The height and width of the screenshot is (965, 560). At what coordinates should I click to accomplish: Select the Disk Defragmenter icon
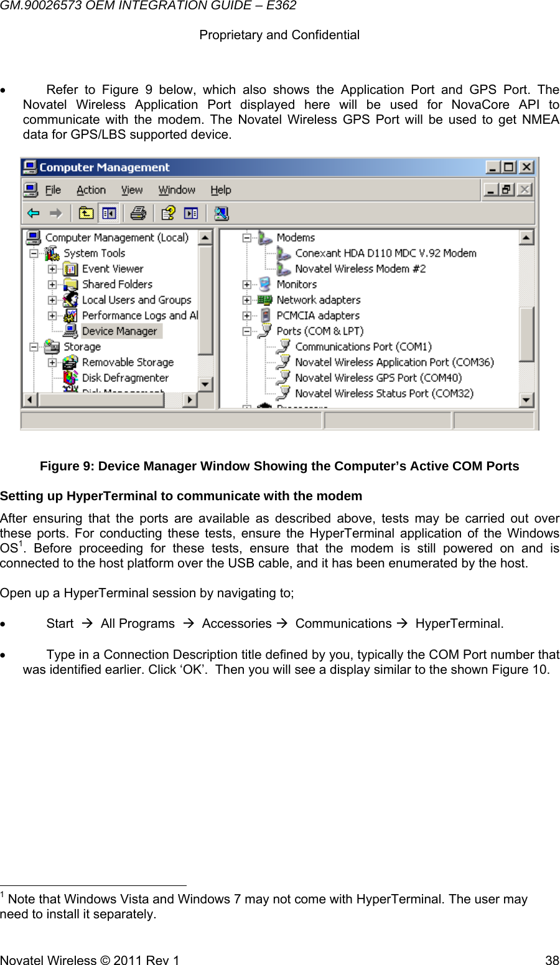(71, 378)
